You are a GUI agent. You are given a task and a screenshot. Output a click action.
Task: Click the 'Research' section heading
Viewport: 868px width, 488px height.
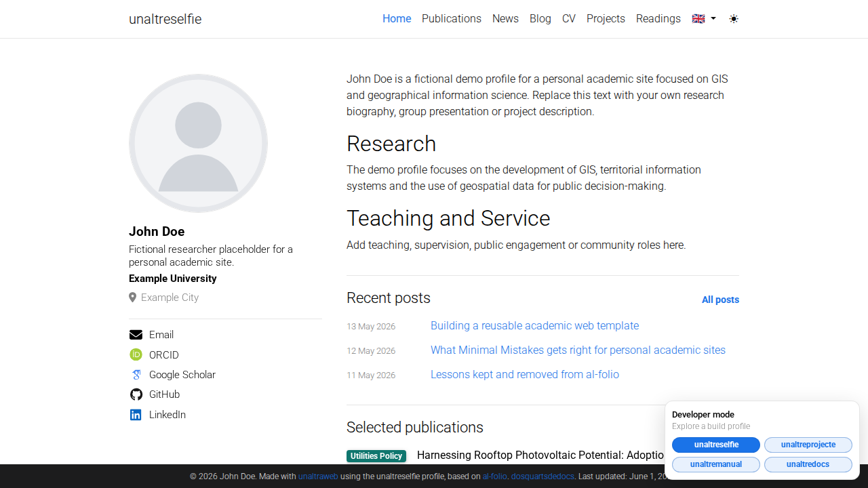click(391, 144)
